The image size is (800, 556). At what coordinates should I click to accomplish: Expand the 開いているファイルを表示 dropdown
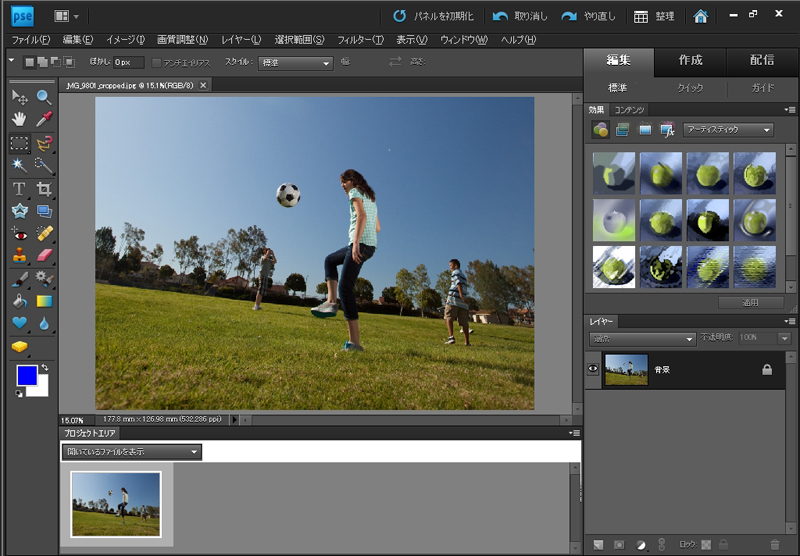coord(132,451)
